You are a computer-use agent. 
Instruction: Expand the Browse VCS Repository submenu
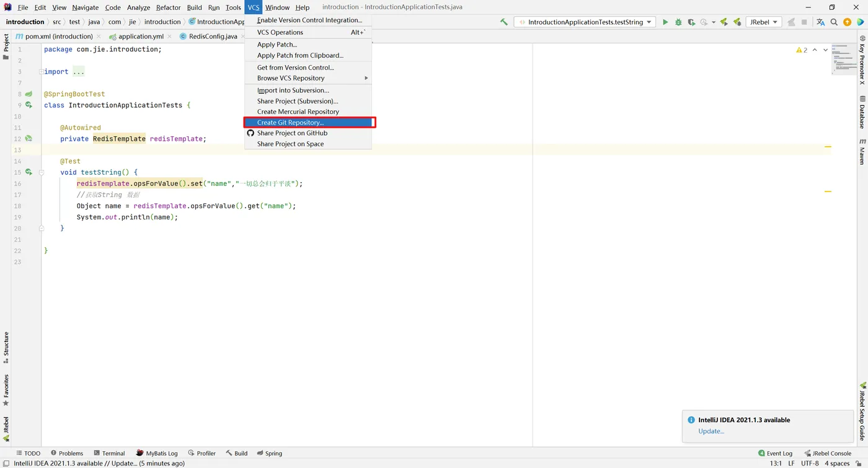click(x=308, y=78)
